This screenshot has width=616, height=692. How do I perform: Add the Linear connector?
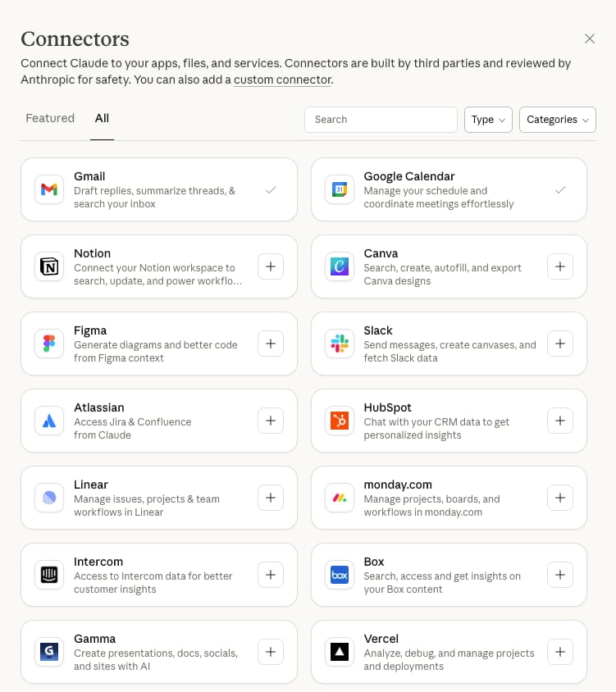click(x=271, y=498)
